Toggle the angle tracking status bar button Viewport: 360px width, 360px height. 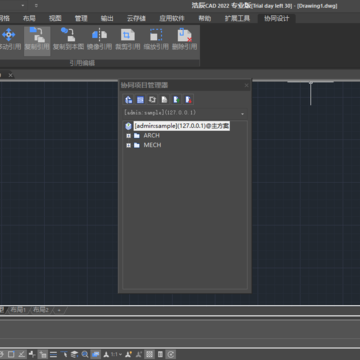point(22,354)
